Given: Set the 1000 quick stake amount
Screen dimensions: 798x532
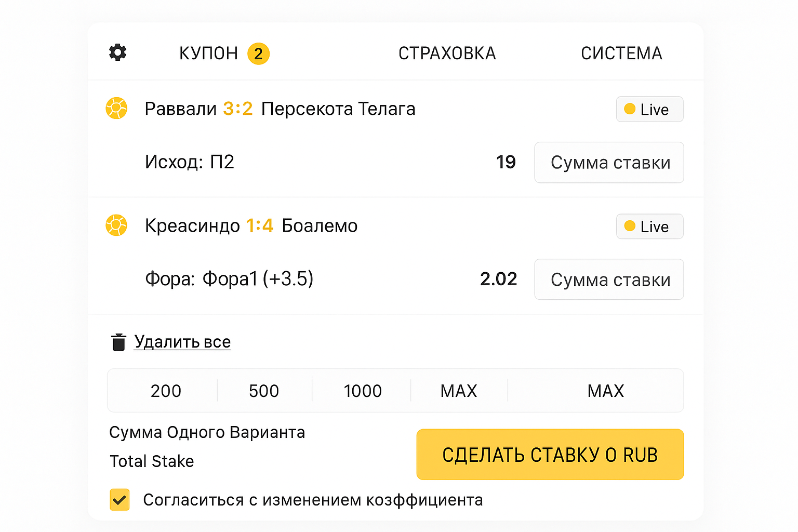Looking at the screenshot, I should 363,391.
